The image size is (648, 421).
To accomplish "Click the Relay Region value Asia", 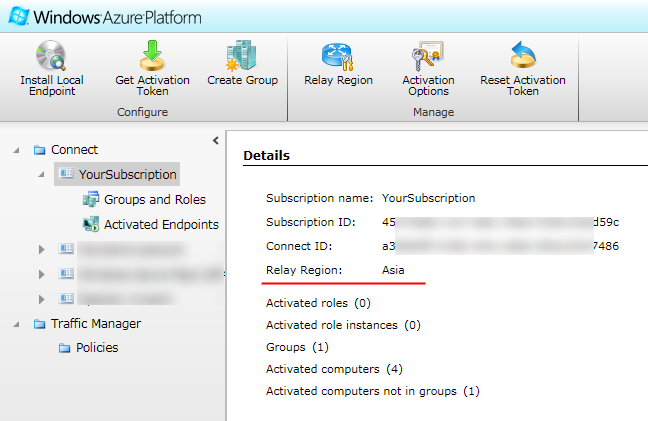I will 393,270.
